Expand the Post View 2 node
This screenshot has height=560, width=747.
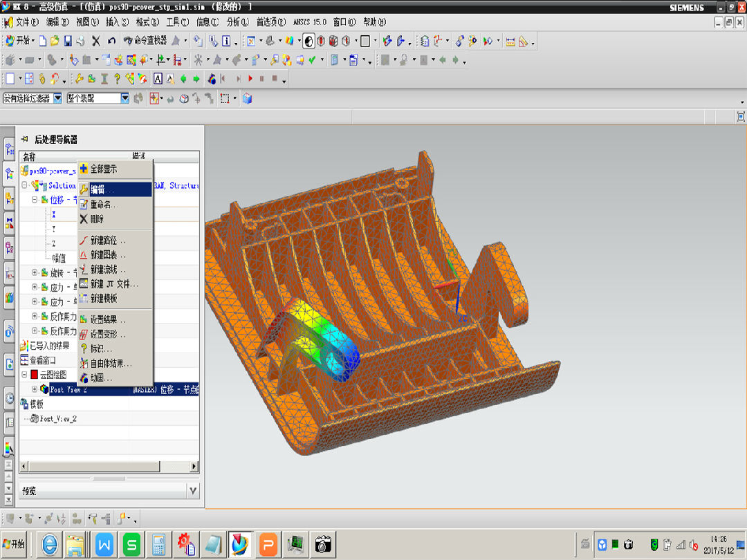coord(35,389)
